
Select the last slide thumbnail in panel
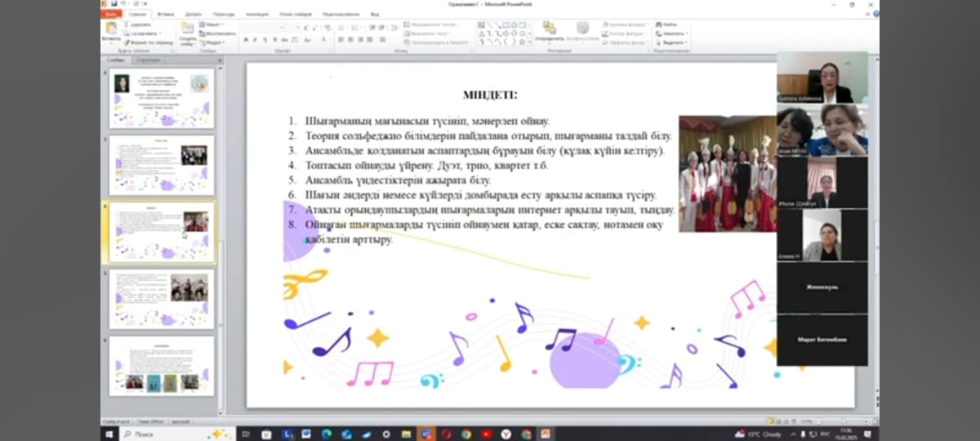(x=162, y=366)
